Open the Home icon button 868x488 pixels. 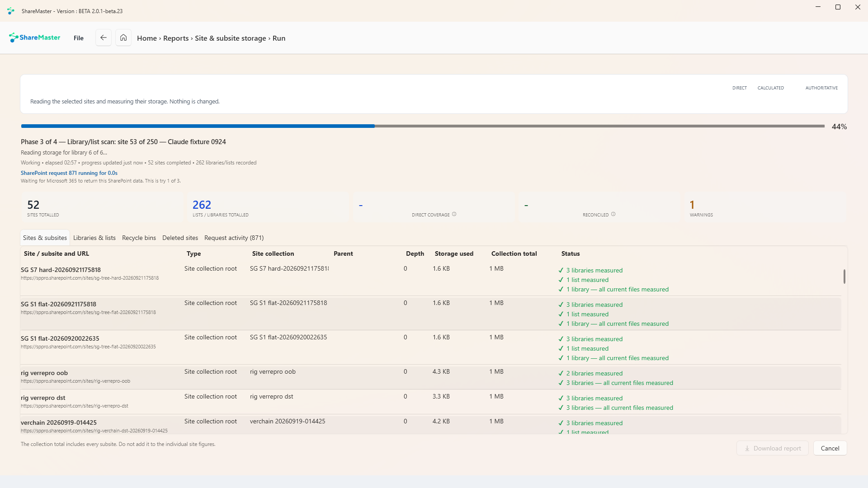point(123,38)
